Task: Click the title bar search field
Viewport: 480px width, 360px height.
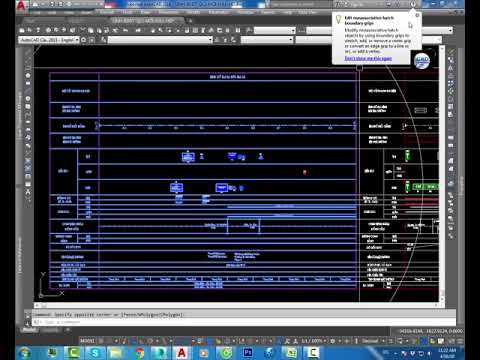Action: [301, 5]
